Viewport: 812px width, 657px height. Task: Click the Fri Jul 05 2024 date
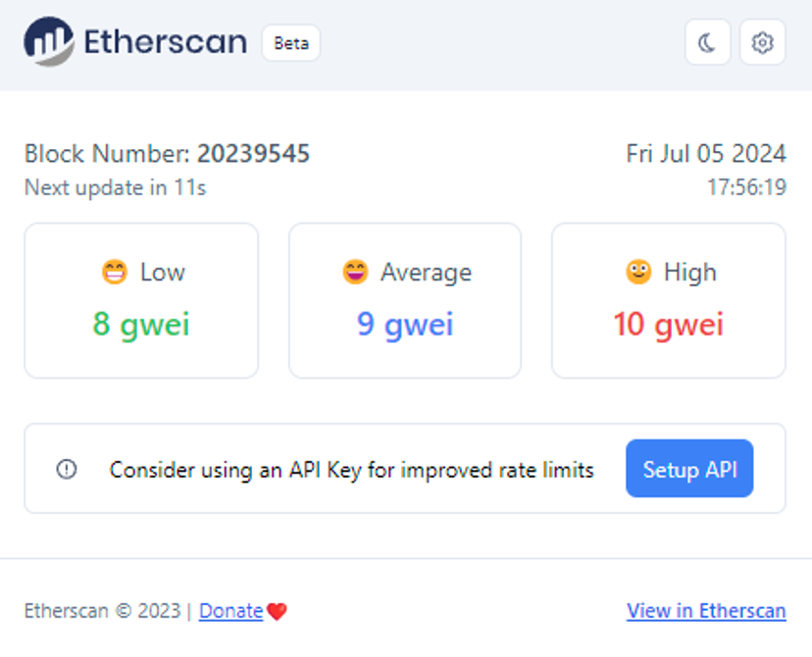(706, 154)
